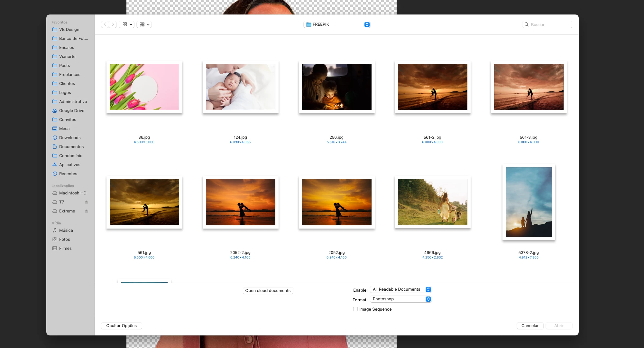Open Google Drive in sidebar
Viewport: 644px width, 348px height.
(71, 110)
